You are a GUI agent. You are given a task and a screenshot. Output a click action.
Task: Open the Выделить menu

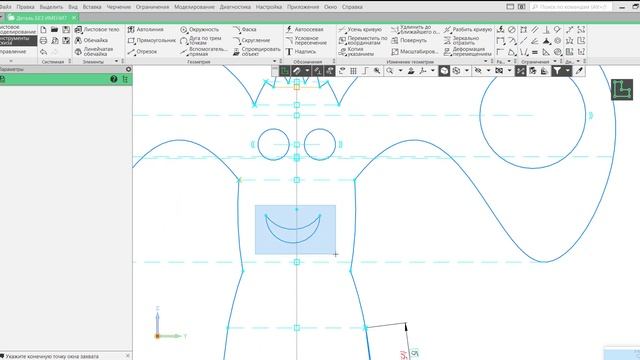(51, 7)
